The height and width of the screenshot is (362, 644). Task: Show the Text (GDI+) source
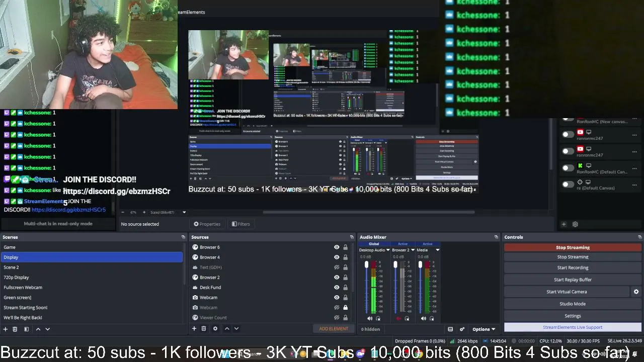pos(337,267)
